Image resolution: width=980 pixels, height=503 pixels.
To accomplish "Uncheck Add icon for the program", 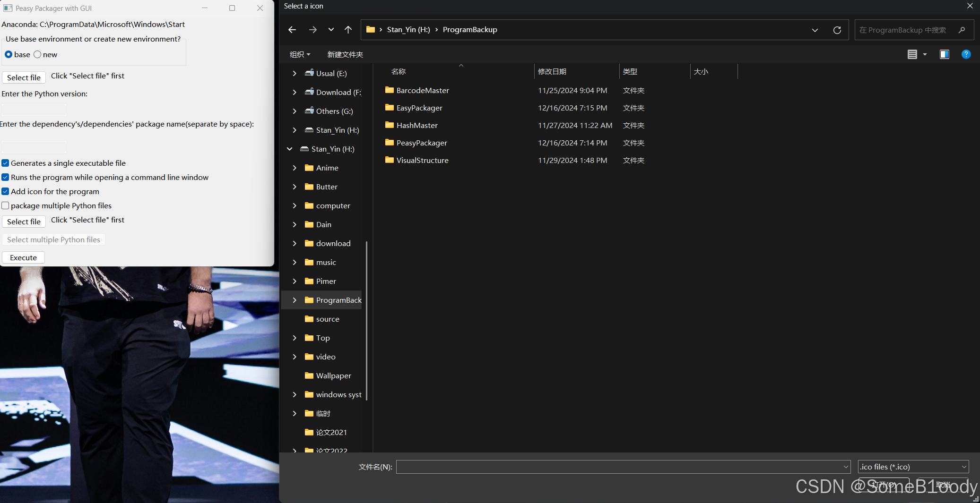I will pos(5,191).
